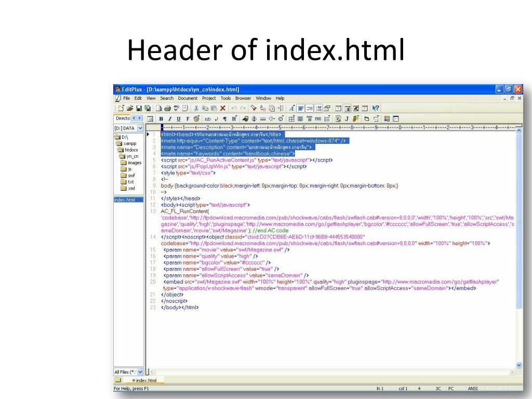The image size is (532, 399).
Task: Open the All Files filter dropdown
Action: pos(140,372)
